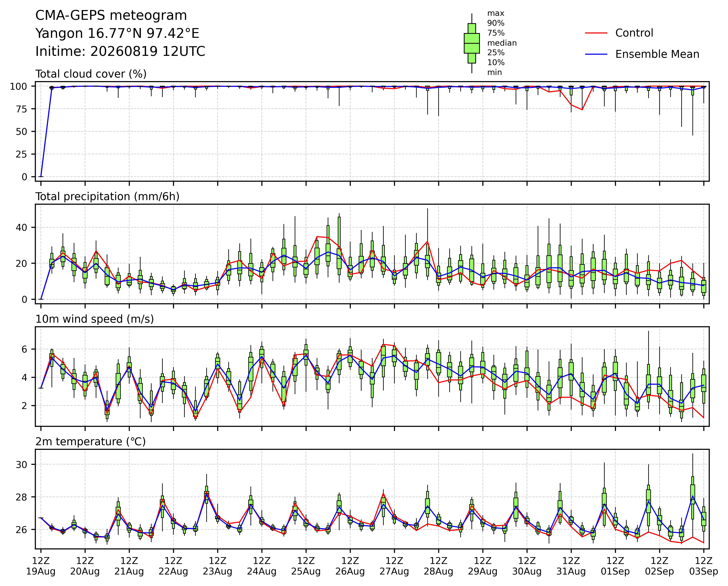Viewport: 728px width, 586px height.
Task: Click the 'Total precipitation (mm/6h)' panel title
Action: coord(107,197)
